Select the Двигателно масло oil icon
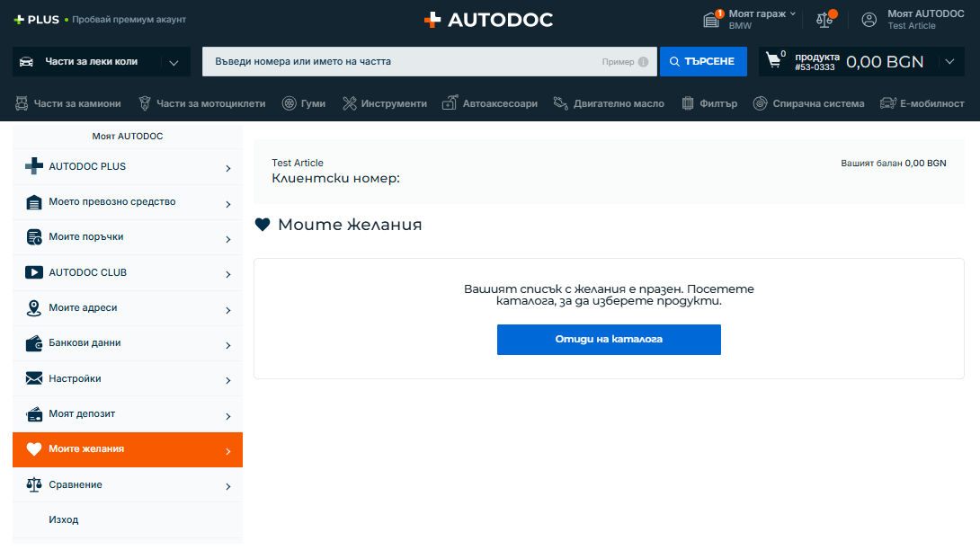The height and width of the screenshot is (559, 980). pyautogui.click(x=561, y=103)
